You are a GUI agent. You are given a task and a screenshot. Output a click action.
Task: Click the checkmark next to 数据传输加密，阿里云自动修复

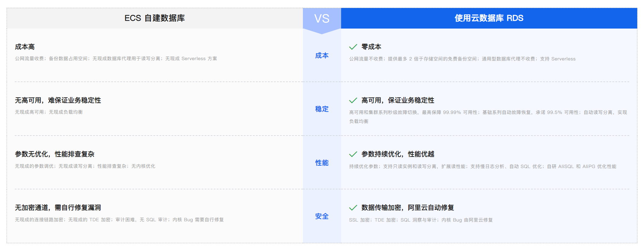pos(353,208)
